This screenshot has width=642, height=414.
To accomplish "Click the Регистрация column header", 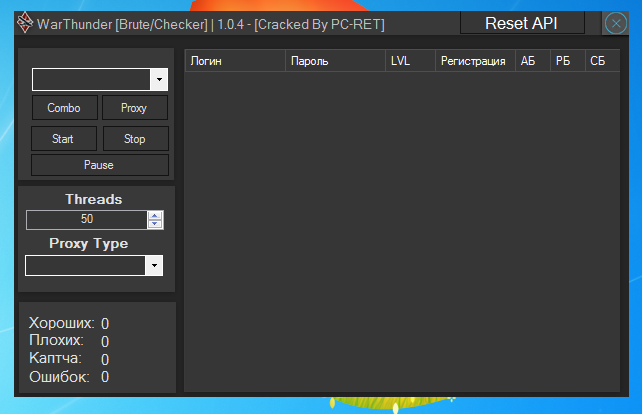I will pyautogui.click(x=474, y=62).
